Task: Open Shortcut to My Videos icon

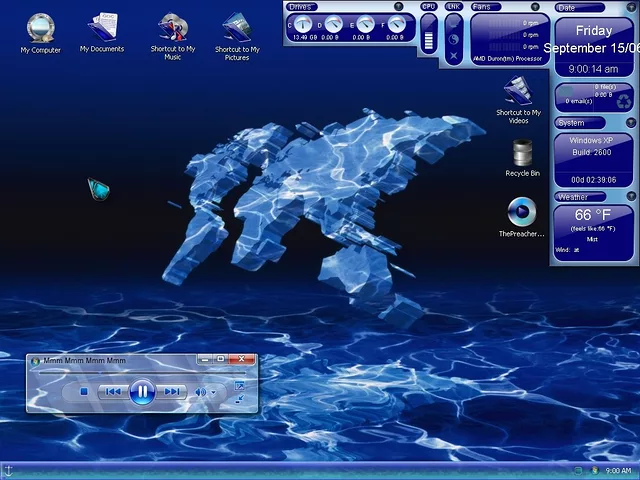Action: [518, 93]
